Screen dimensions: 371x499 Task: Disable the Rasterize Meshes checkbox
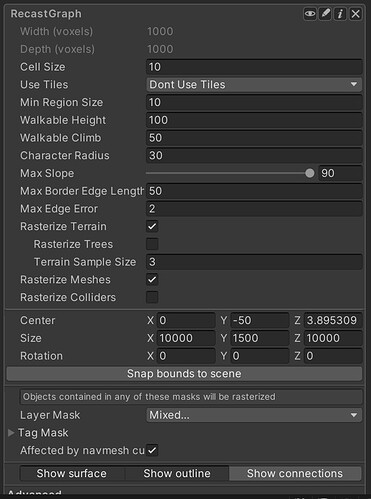click(x=152, y=279)
